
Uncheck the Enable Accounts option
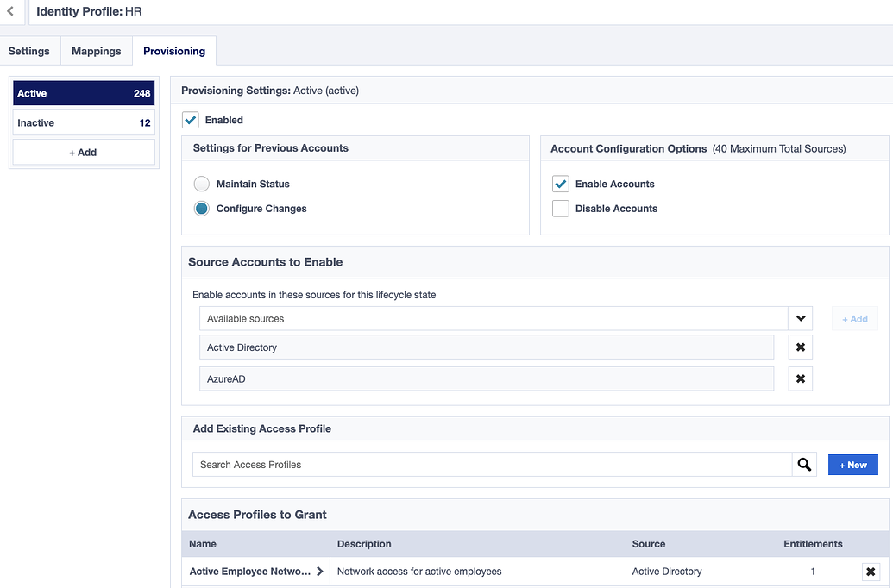(561, 184)
